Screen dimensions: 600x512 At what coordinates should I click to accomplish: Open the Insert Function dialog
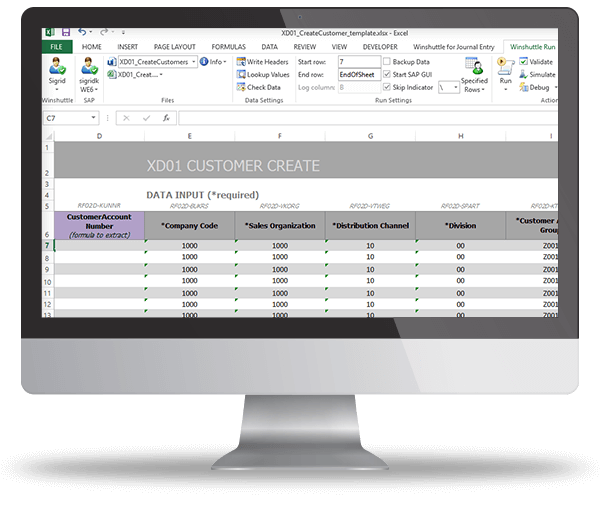(x=166, y=118)
